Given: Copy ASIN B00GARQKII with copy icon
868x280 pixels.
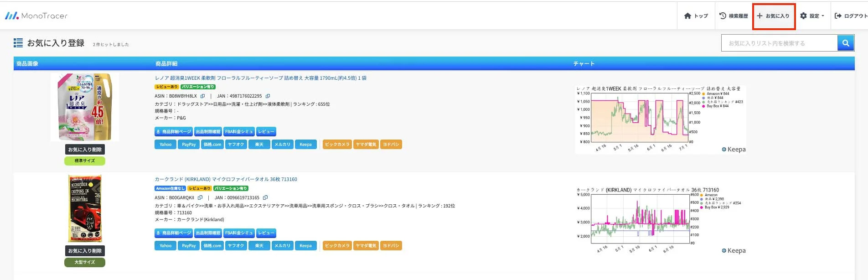Looking at the screenshot, I should click(x=200, y=197).
